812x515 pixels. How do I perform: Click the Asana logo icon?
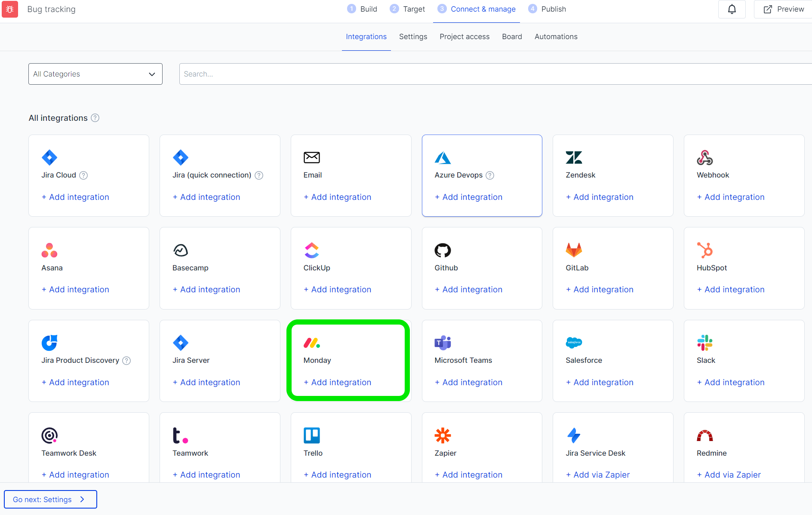(x=49, y=250)
